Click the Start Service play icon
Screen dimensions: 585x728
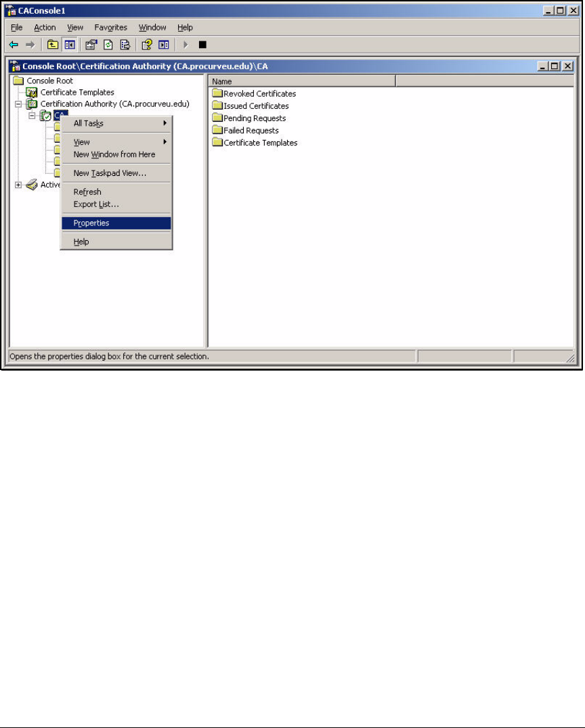[x=186, y=45]
